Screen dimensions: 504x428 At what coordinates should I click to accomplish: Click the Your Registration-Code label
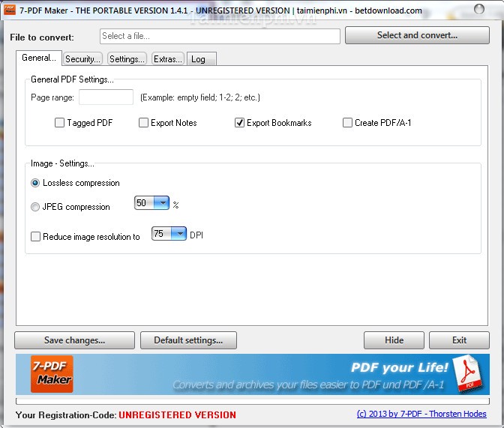point(66,415)
